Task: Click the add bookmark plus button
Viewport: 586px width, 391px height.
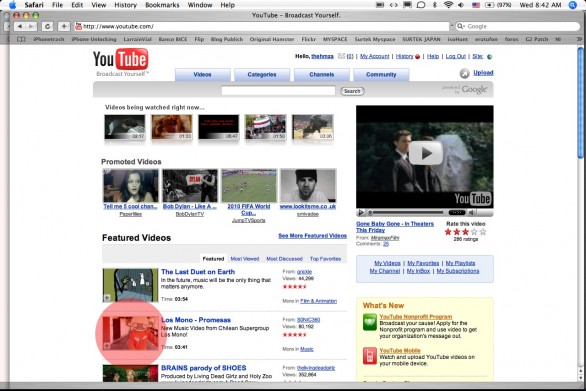Action: tap(64, 27)
